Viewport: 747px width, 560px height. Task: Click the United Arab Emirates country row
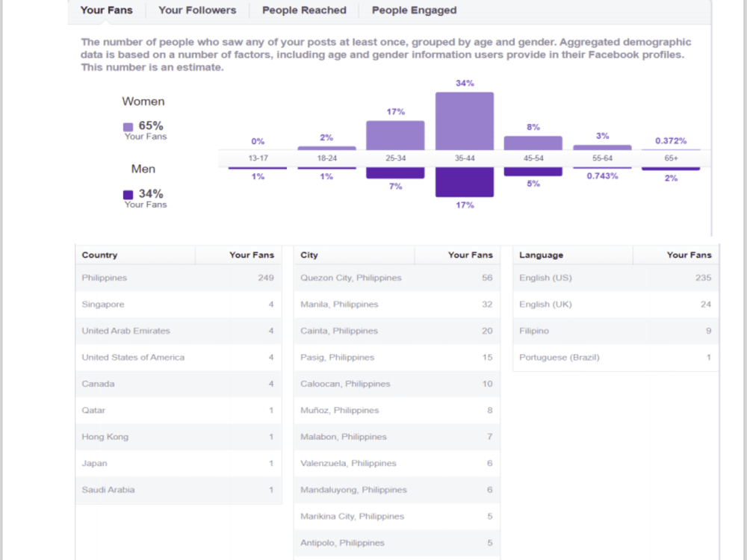[x=179, y=331]
